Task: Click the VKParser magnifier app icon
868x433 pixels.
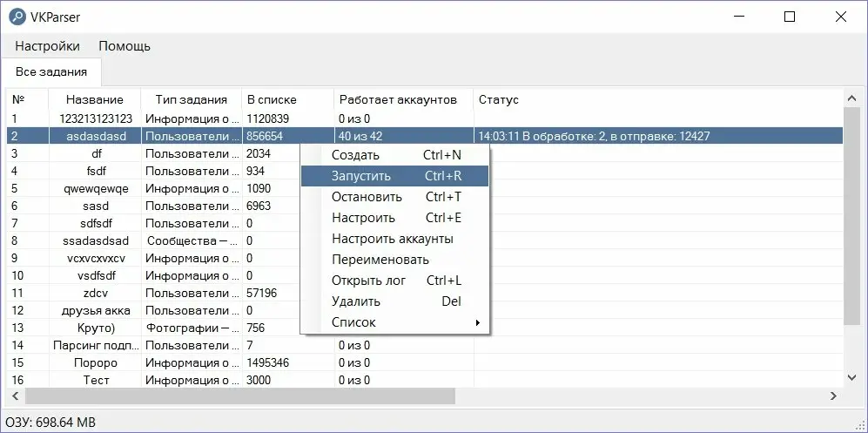Action: 17,17
